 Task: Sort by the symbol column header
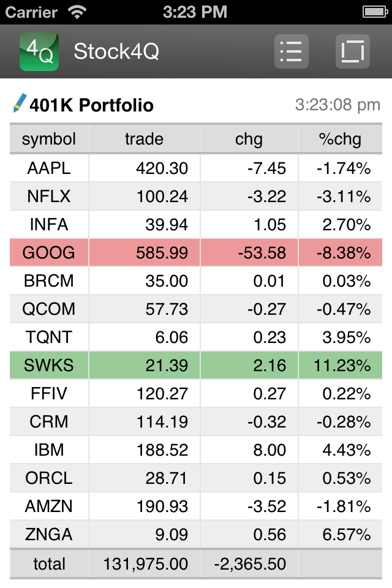49,139
